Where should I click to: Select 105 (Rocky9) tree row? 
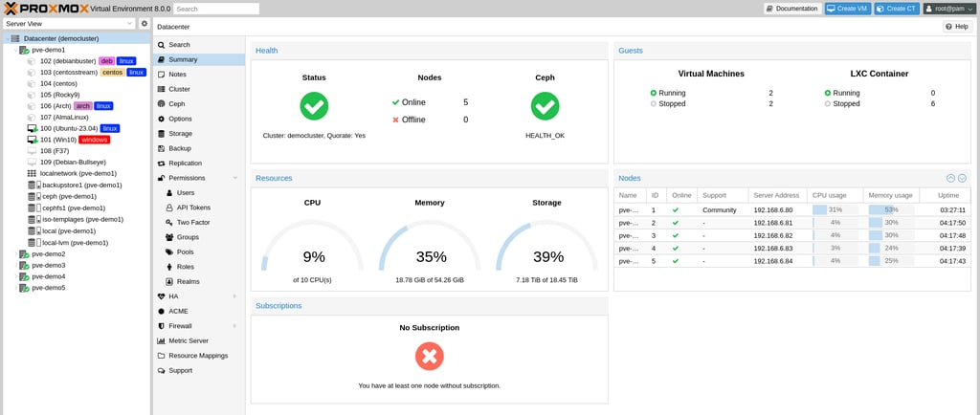pos(75,95)
